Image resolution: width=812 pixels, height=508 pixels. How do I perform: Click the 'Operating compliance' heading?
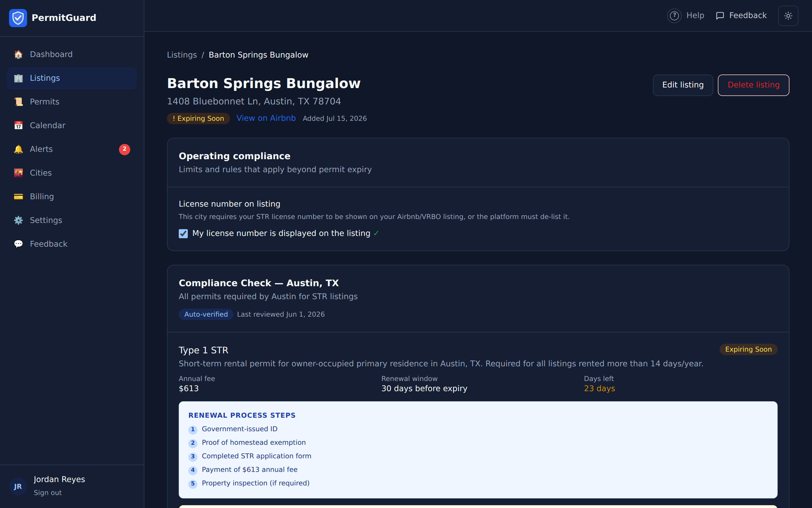coord(235,156)
